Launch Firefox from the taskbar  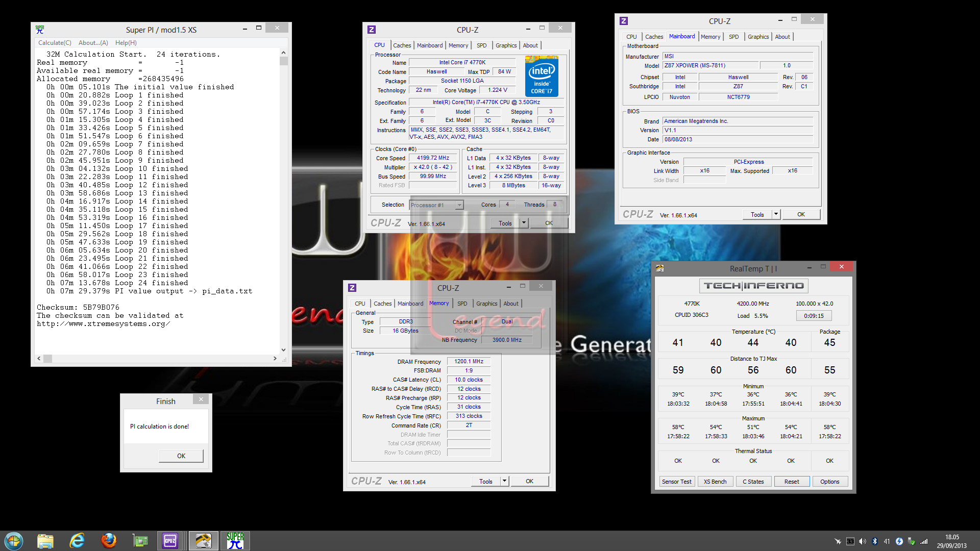point(109,541)
